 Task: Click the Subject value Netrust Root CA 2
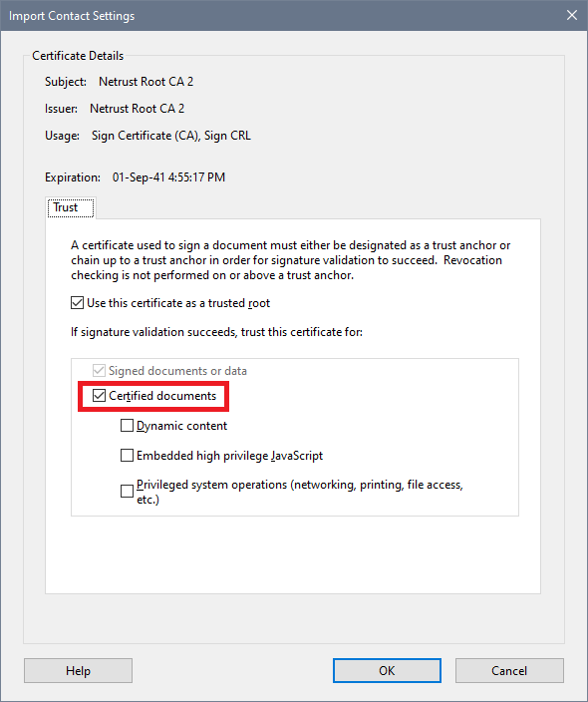click(x=146, y=82)
